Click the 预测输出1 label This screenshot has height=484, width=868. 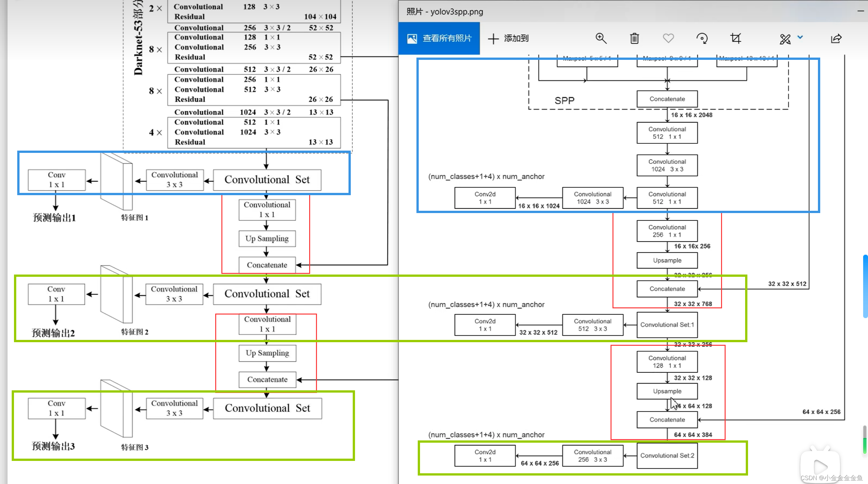[x=54, y=218]
